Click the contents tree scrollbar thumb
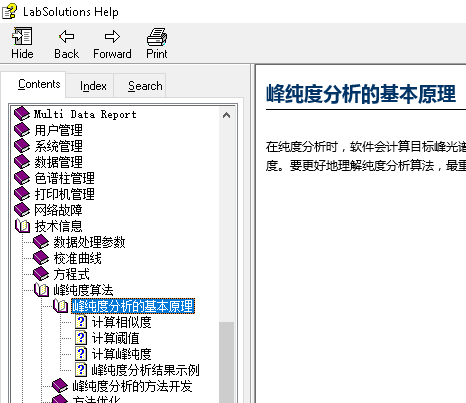 226,362
